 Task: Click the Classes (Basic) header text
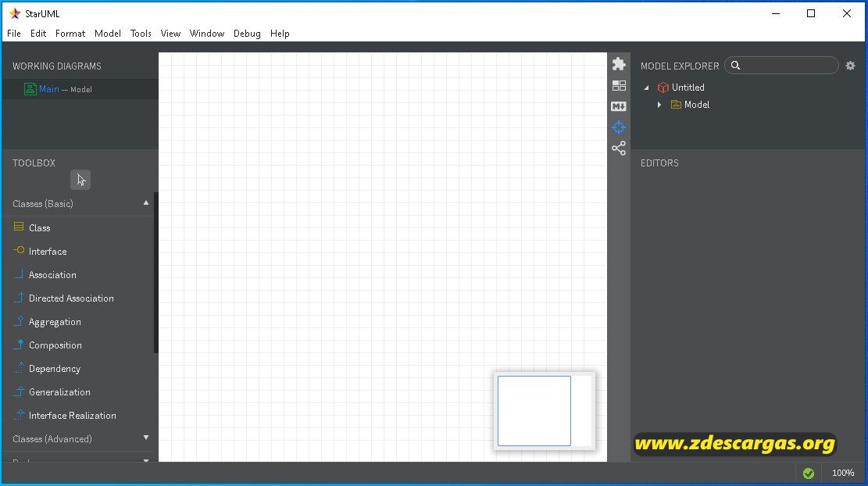[x=43, y=204]
